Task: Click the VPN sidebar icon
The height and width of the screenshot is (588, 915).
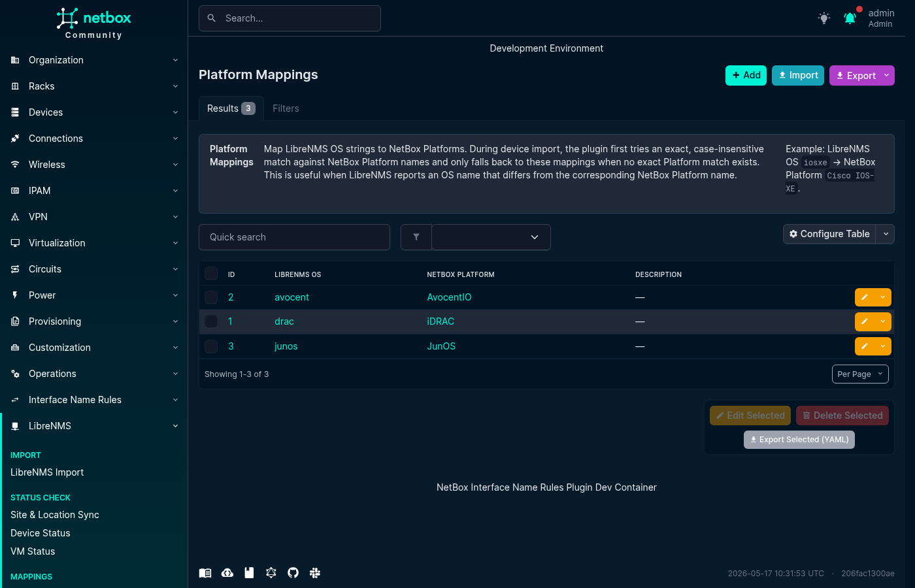Action: 15,217
